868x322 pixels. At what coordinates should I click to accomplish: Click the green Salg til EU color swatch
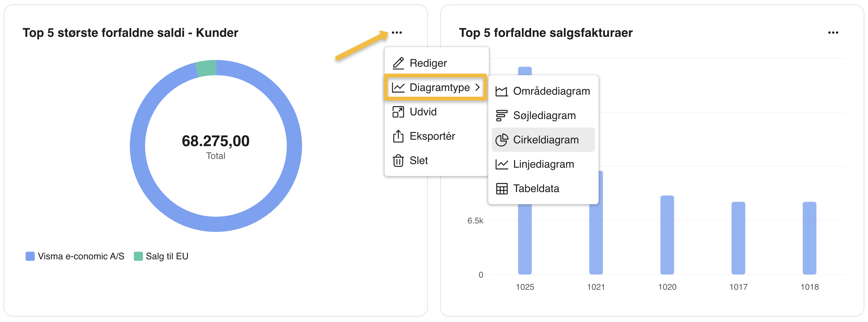(x=138, y=256)
